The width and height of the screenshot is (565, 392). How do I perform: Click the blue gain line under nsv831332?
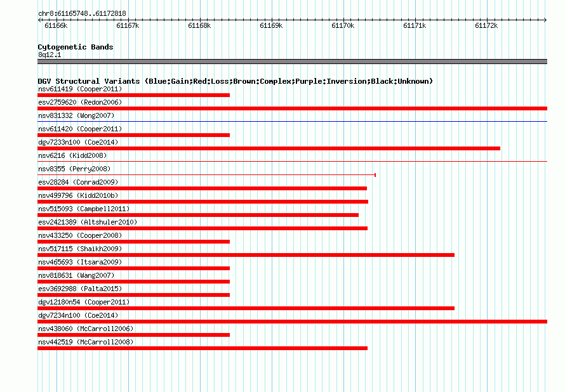pos(292,122)
